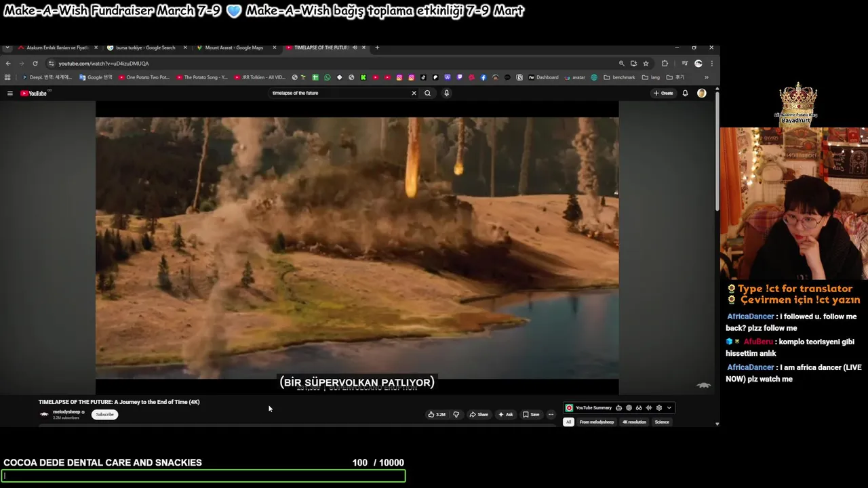
Task: Click the browser address bar URL
Action: (104, 64)
